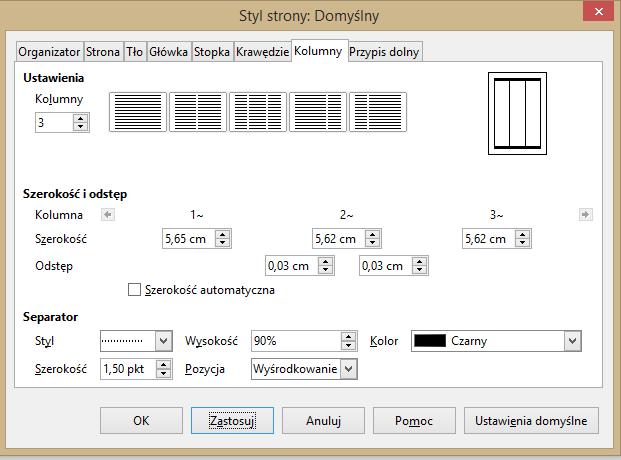Viewport: 621px width, 460px height.
Task: Open the Kolor Czarny dropdown
Action: point(572,341)
